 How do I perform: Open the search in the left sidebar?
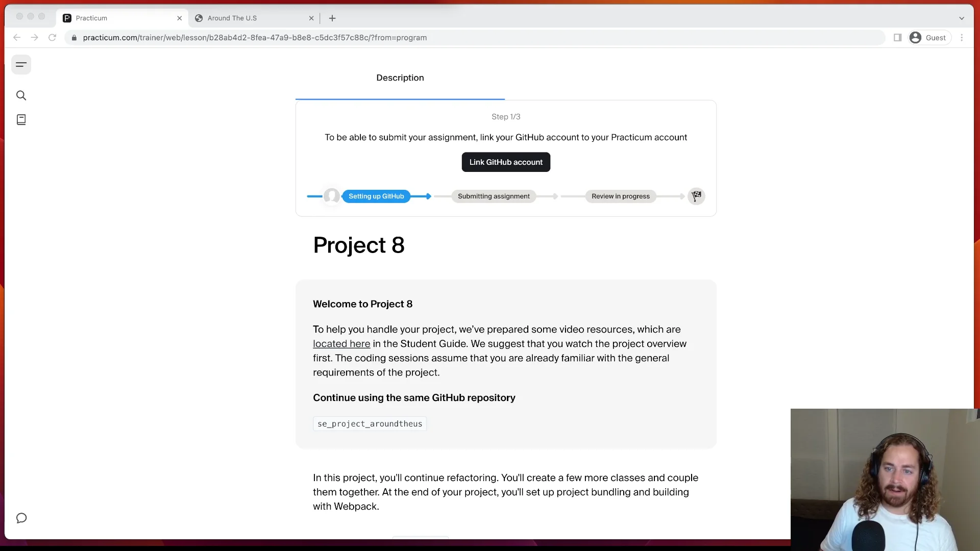coord(21,95)
